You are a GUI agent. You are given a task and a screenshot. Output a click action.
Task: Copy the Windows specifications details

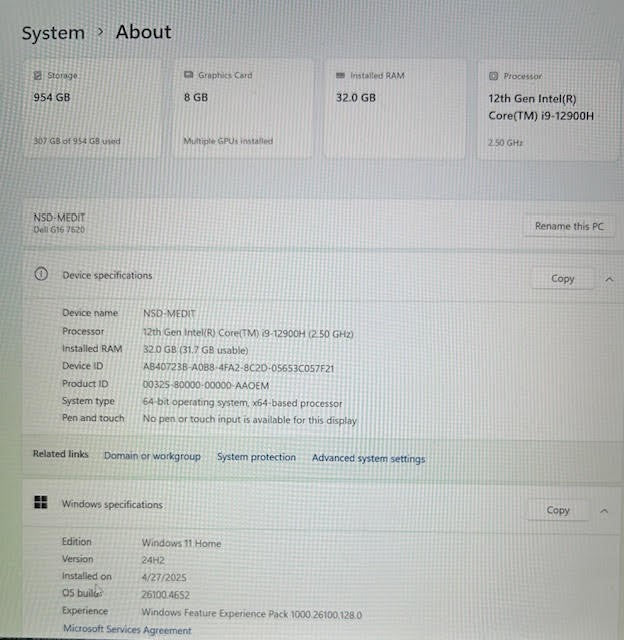tap(557, 510)
